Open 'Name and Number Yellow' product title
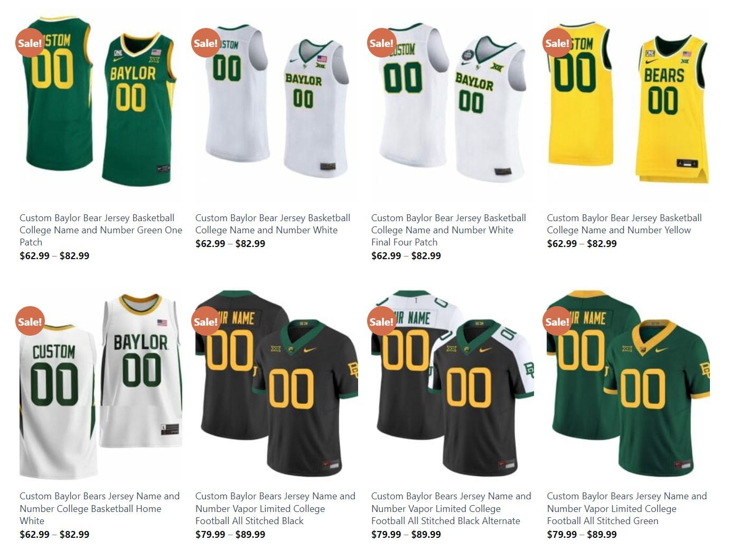 click(624, 224)
